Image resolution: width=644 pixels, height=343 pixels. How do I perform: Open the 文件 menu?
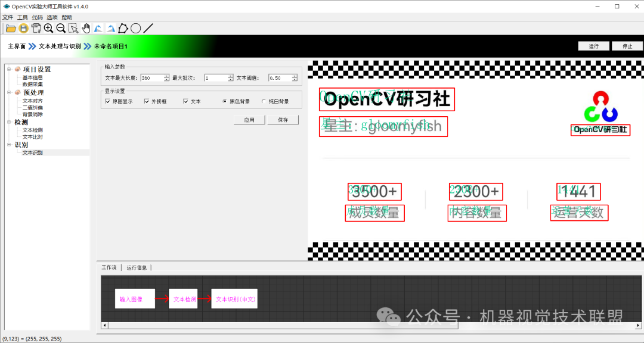point(8,17)
